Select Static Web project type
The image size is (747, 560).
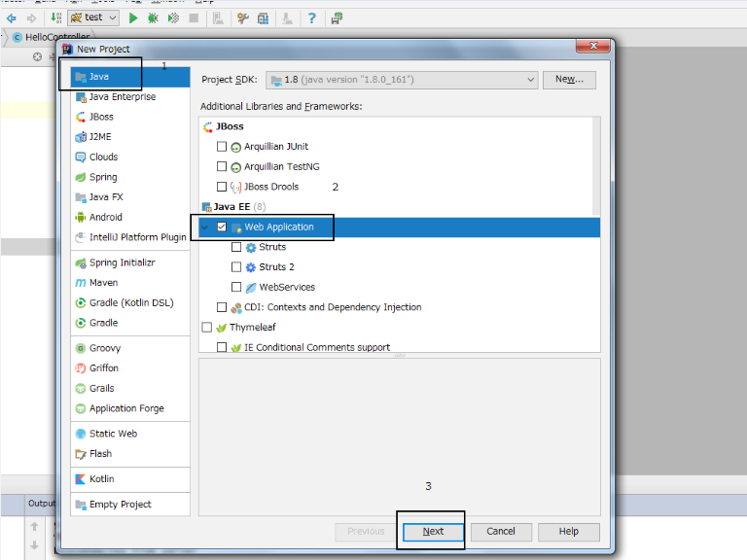[130, 434]
